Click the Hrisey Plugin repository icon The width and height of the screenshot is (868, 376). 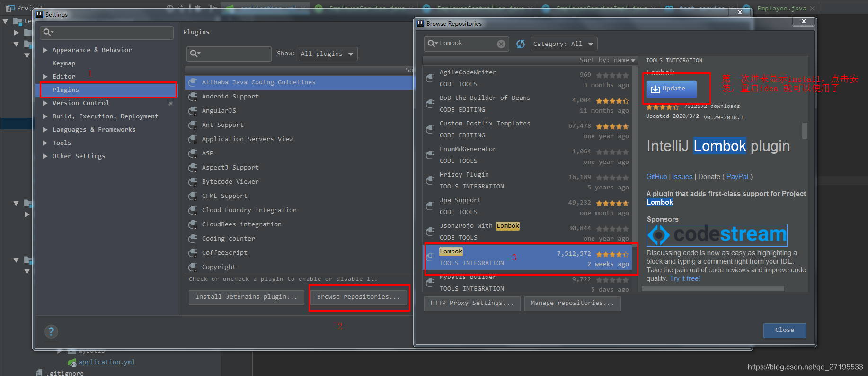click(x=430, y=180)
